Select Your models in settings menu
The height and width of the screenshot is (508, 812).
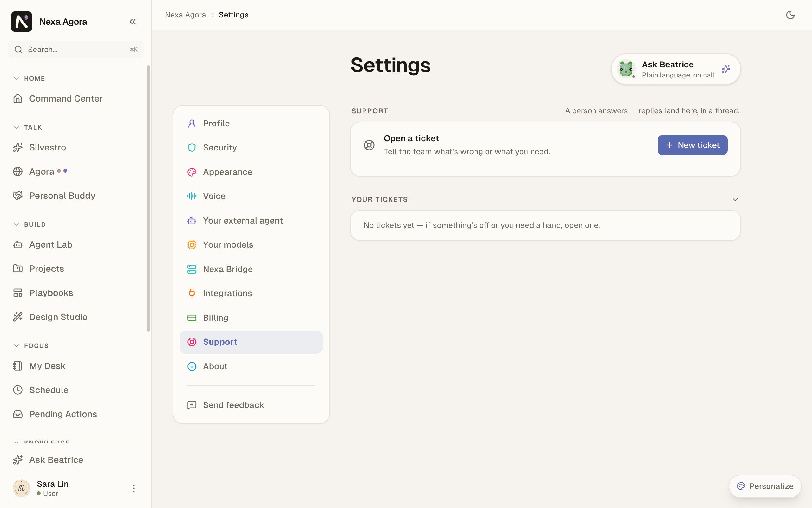click(x=251, y=245)
